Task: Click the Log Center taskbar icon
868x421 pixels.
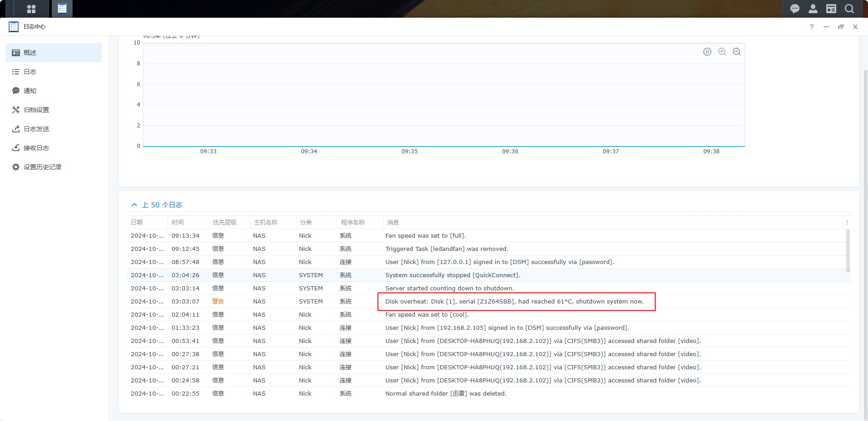Action: click(62, 9)
